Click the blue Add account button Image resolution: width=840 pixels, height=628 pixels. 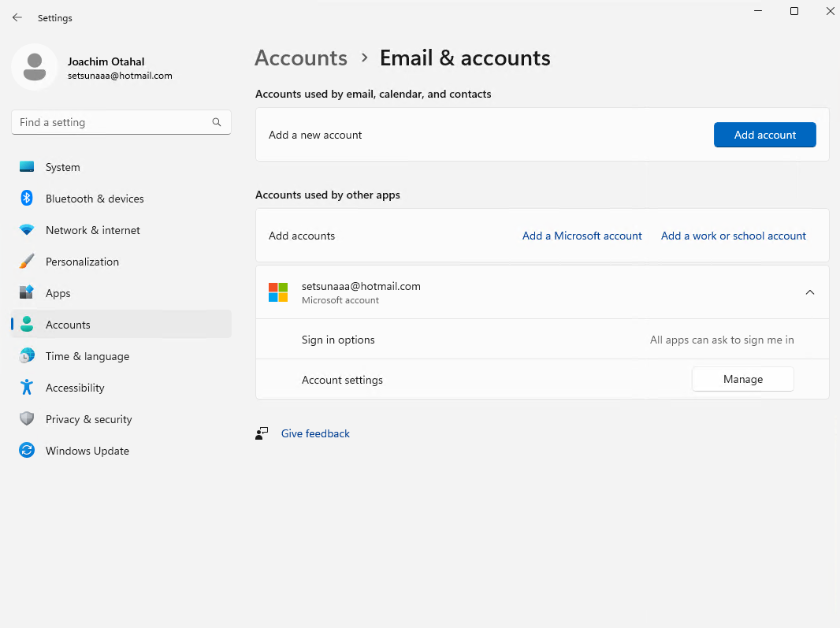tap(764, 135)
